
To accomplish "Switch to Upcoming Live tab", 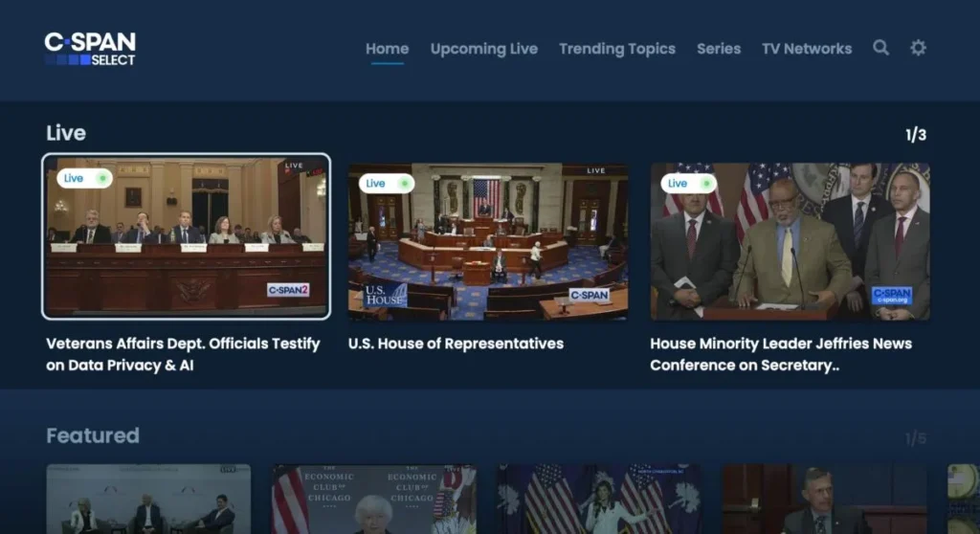I will point(483,49).
